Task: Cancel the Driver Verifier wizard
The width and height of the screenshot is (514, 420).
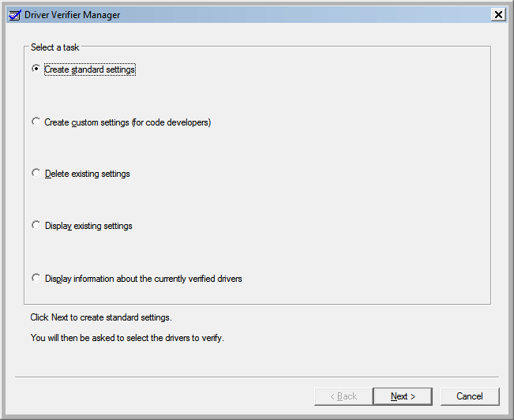Action: click(470, 396)
